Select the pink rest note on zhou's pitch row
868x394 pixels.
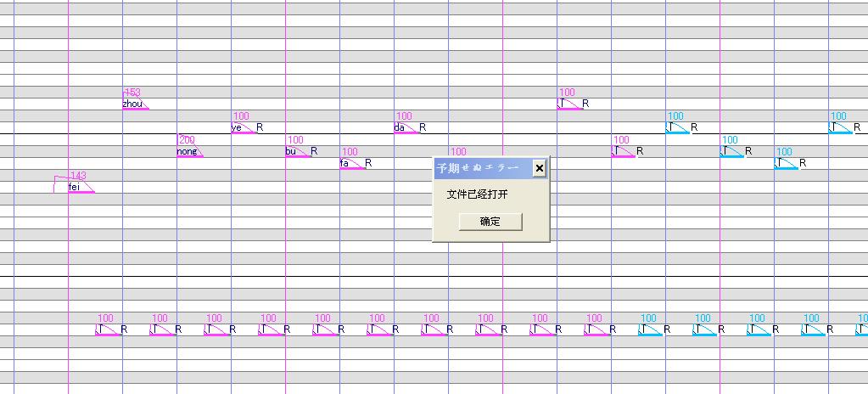pyautogui.click(x=570, y=104)
